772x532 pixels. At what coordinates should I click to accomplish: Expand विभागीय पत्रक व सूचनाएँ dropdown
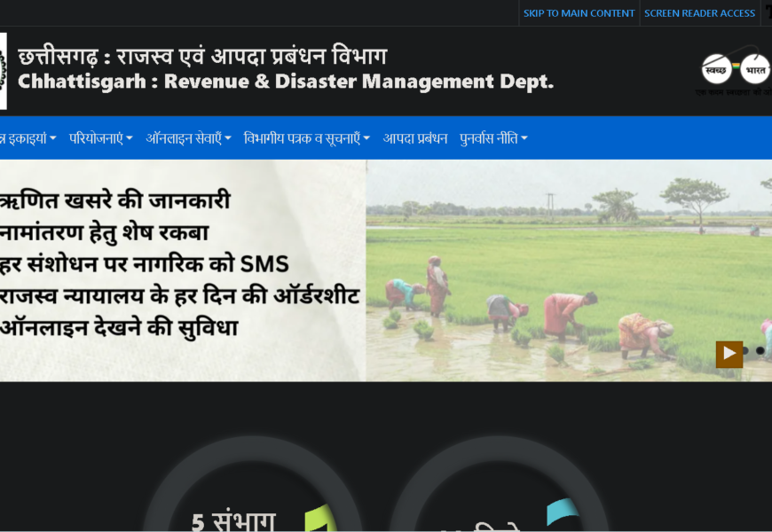[x=306, y=138]
